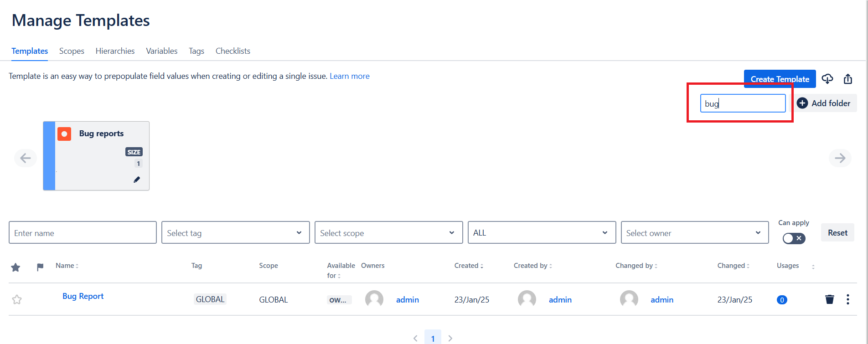Expand the Select scope dropdown
868x344 pixels.
[388, 233]
